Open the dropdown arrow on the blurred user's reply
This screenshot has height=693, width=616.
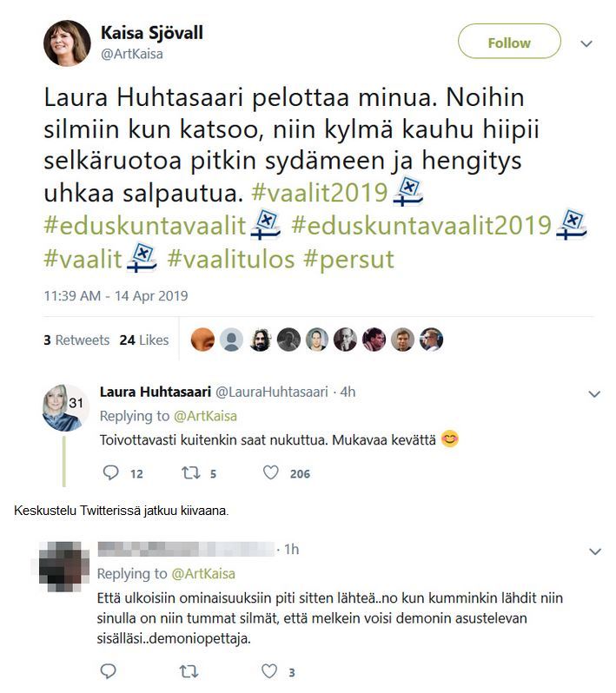click(x=595, y=551)
